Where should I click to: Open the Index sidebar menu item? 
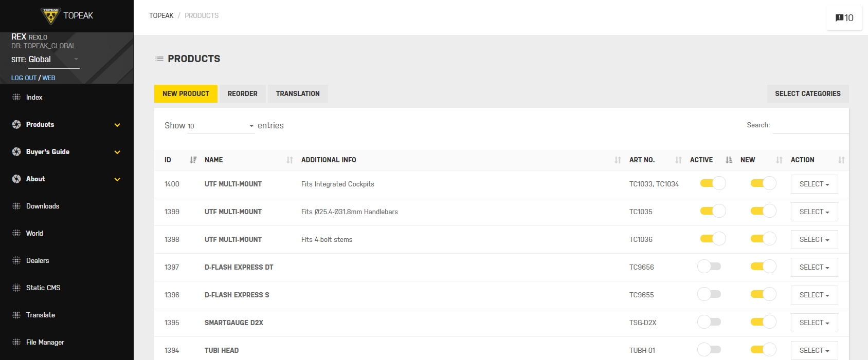[67, 97]
